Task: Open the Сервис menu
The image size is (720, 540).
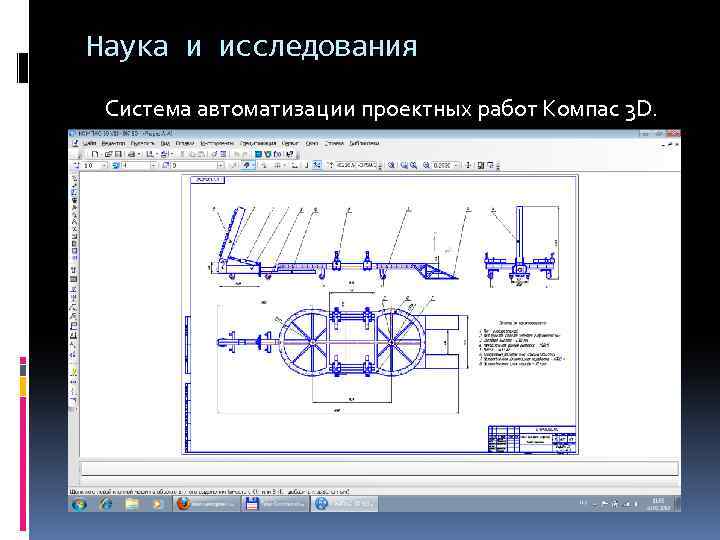Action: (290, 143)
